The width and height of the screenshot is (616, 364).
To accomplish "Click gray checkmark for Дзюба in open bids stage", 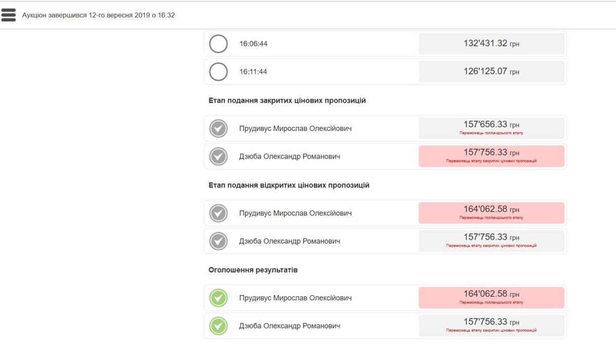I will coord(219,241).
